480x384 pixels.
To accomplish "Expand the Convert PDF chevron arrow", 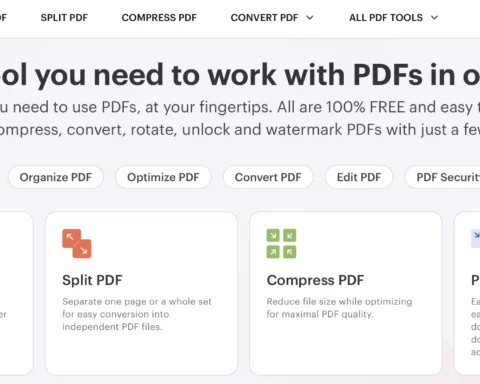I will [310, 18].
